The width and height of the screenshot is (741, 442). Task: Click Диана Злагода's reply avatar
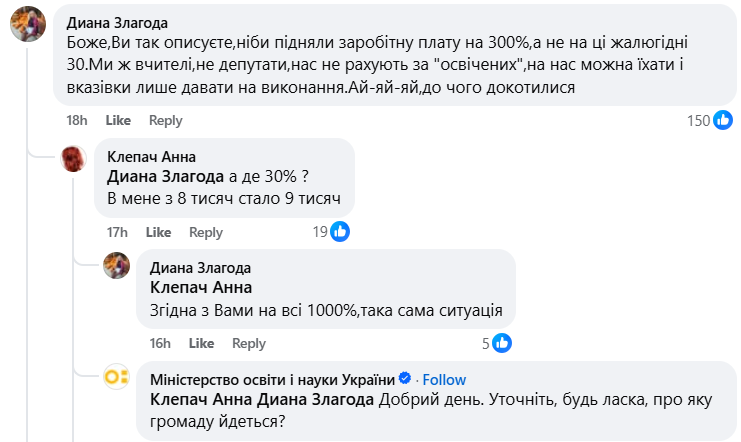pyautogui.click(x=118, y=268)
